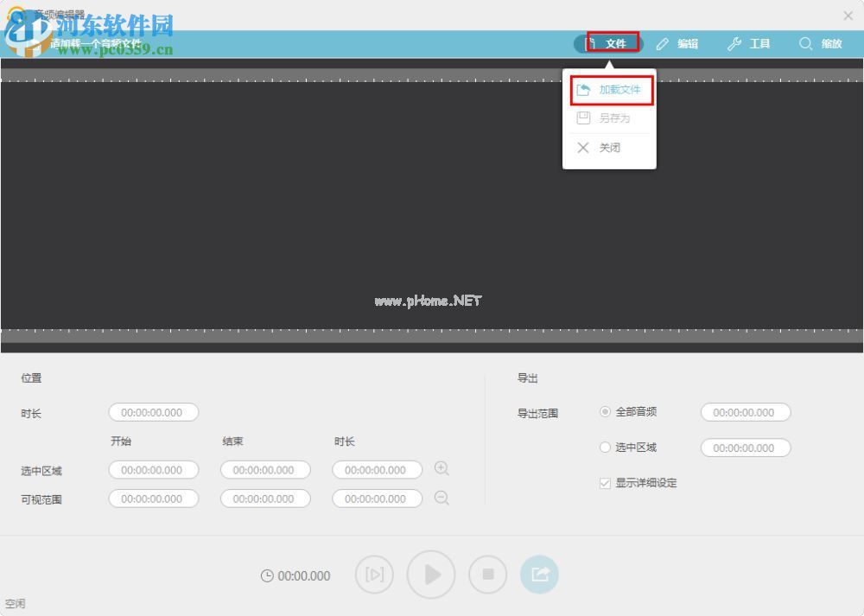Select the 全部音频 radio button
Image resolution: width=864 pixels, height=616 pixels.
point(605,411)
